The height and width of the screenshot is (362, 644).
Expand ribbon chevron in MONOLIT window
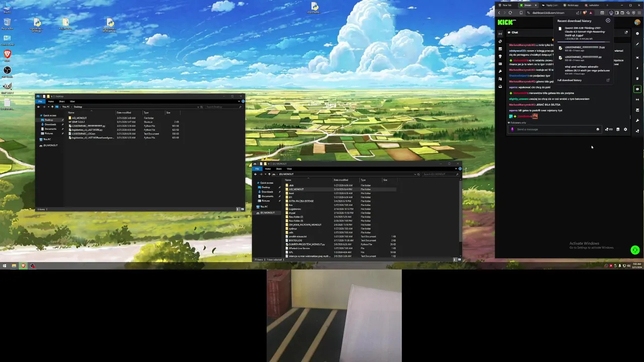[x=456, y=168]
